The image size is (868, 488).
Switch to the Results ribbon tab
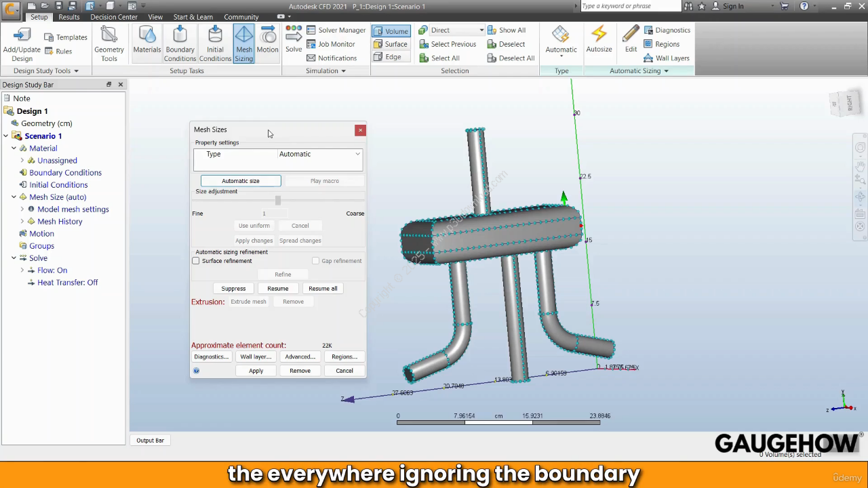(68, 17)
